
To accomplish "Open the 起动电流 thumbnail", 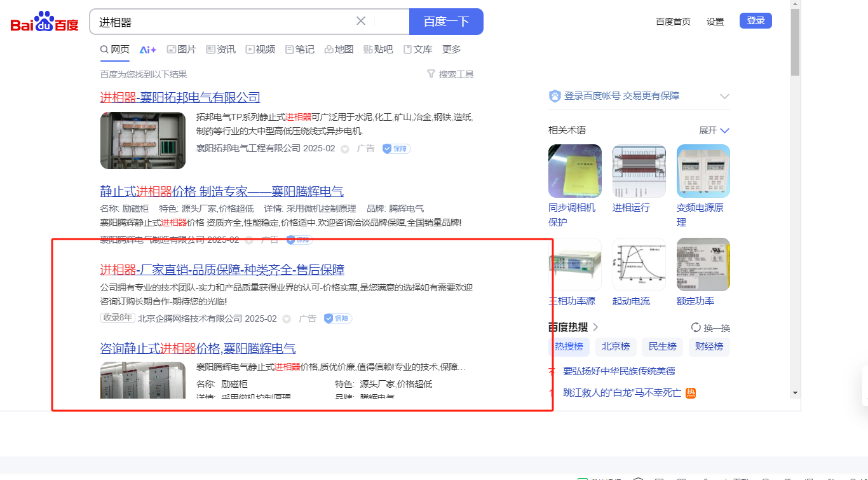I will point(639,264).
